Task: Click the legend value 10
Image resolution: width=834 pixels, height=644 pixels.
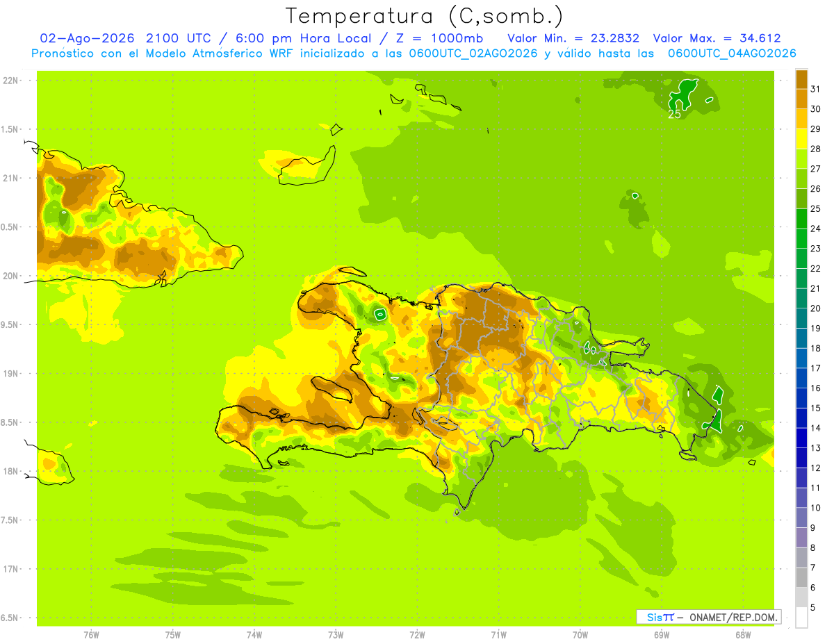Action: pos(816,508)
